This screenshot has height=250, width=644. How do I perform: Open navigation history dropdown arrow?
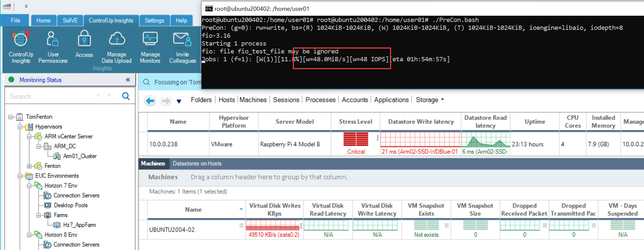pyautogui.click(x=179, y=101)
